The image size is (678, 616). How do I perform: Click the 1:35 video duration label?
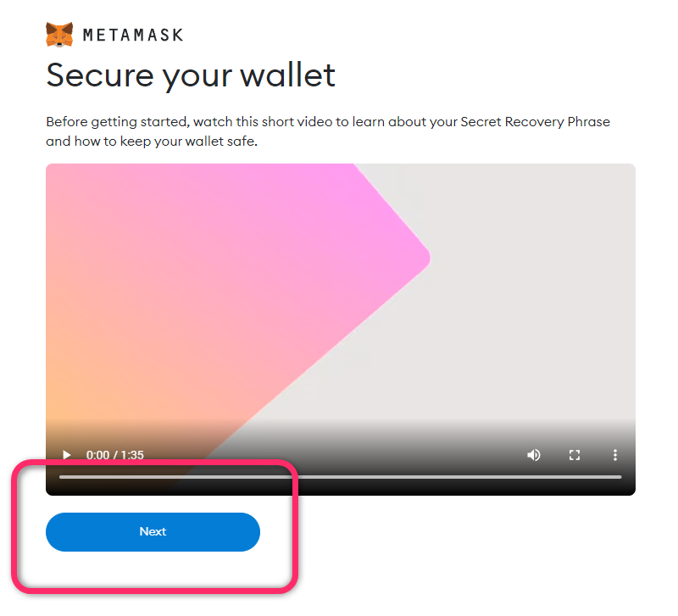pyautogui.click(x=132, y=455)
